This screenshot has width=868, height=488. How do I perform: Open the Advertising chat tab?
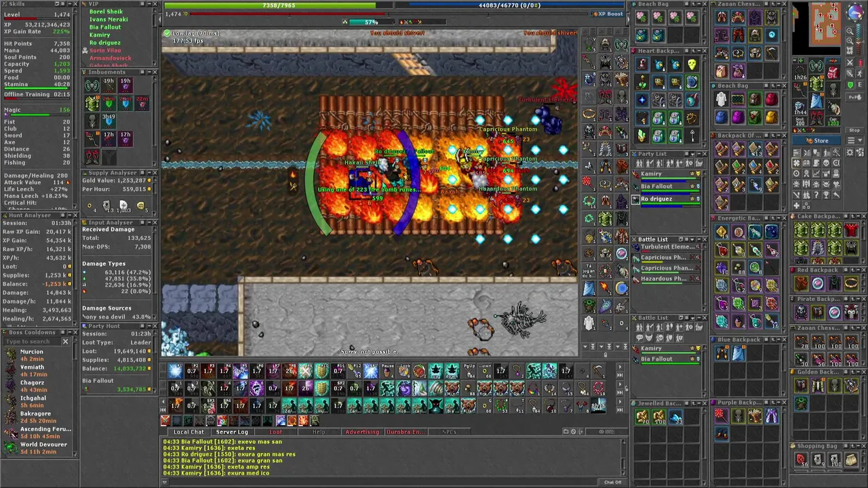pos(362,432)
